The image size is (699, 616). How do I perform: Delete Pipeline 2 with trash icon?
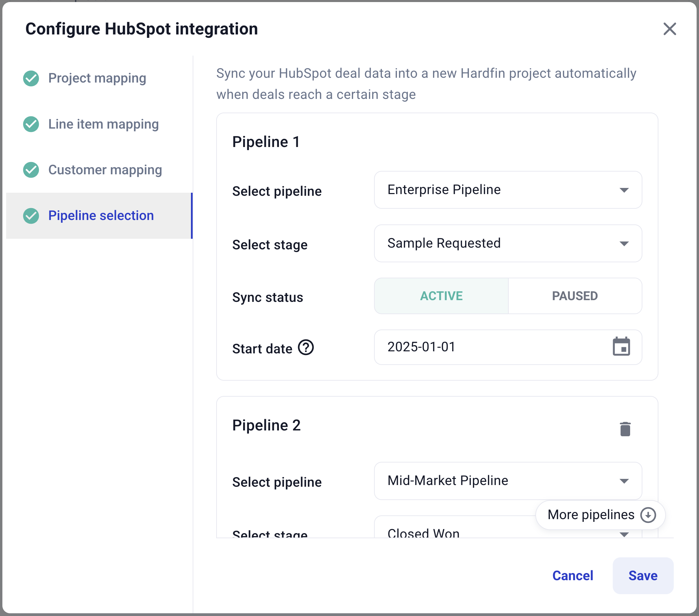click(x=625, y=429)
